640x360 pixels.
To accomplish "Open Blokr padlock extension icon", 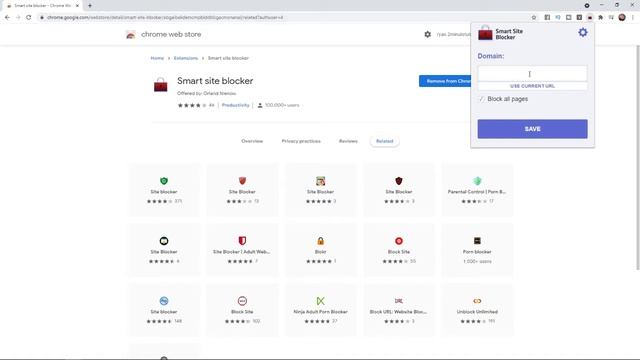I will point(320,241).
